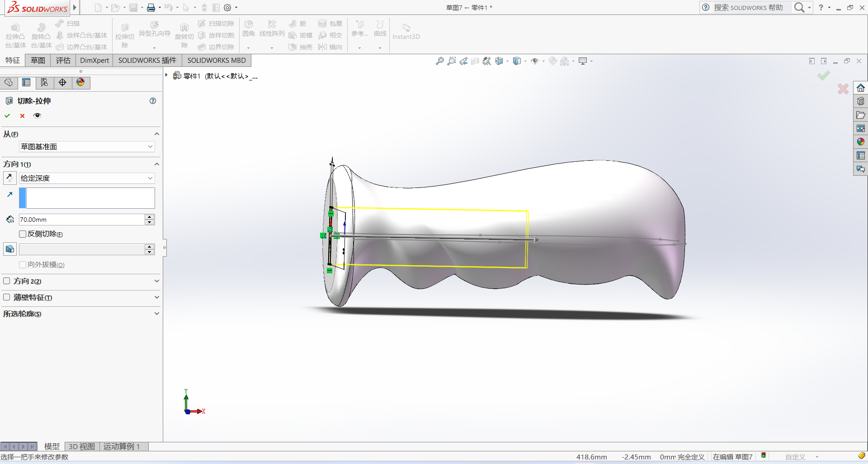Open the 草图基准面 start condition dropdown
Viewport: 868px width, 464px height.
tap(87, 147)
